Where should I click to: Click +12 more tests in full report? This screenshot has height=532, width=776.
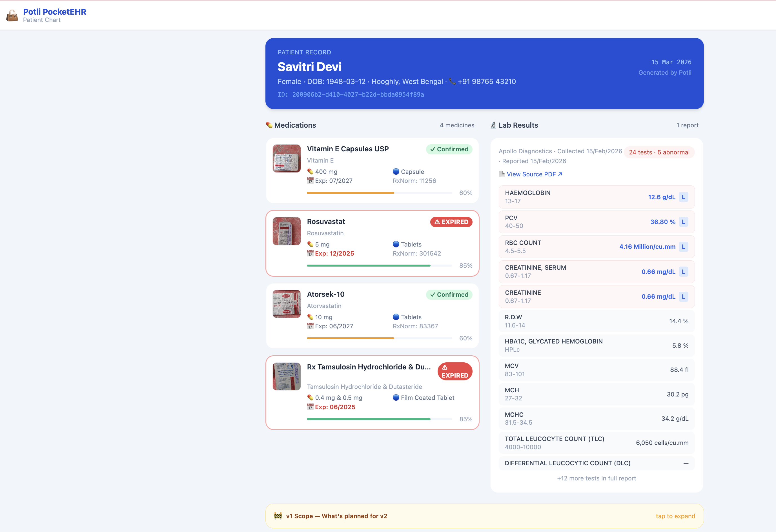tap(596, 478)
